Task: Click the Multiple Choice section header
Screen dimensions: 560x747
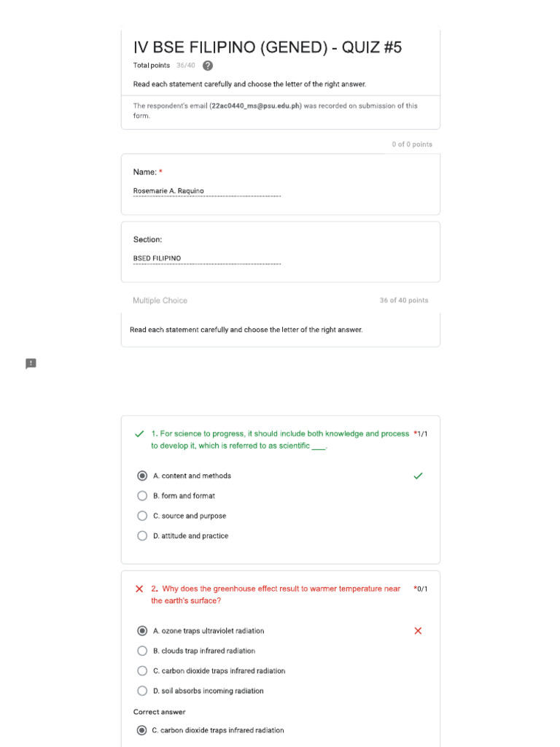Action: point(160,301)
